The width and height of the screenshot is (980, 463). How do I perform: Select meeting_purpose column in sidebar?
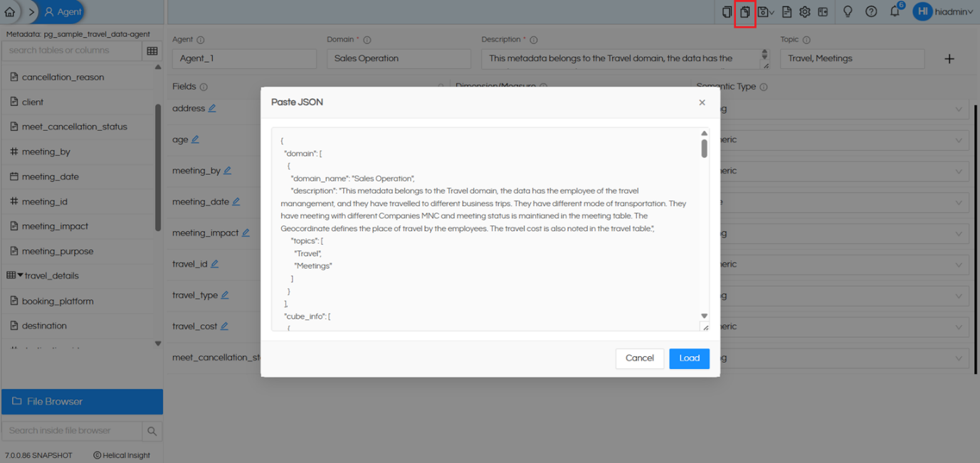tap(57, 251)
